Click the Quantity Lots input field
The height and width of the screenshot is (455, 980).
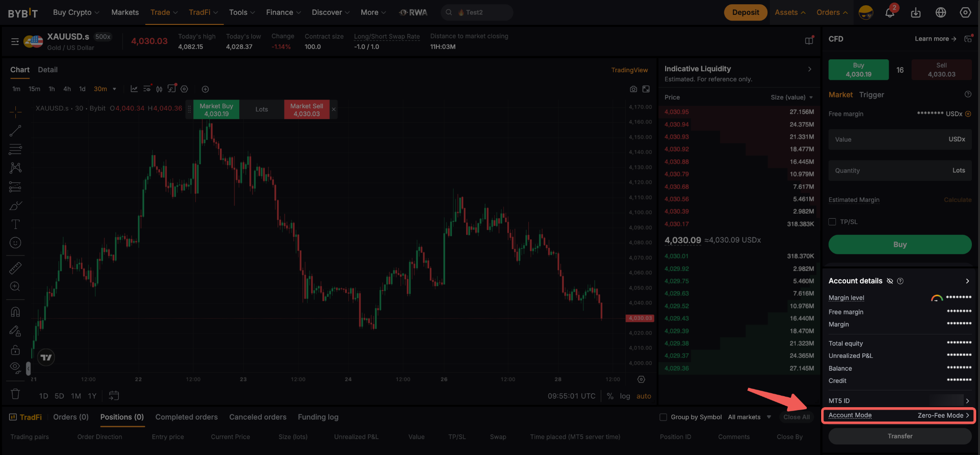900,170
